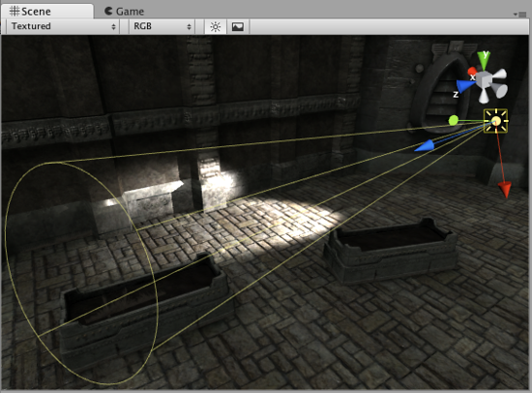Click the blue Z axis gizmo cone
Image resolution: width=532 pixels, height=393 pixels.
pos(465,85)
